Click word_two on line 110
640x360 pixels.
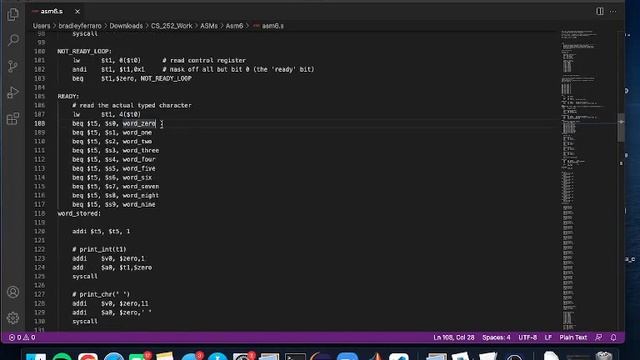coord(137,142)
